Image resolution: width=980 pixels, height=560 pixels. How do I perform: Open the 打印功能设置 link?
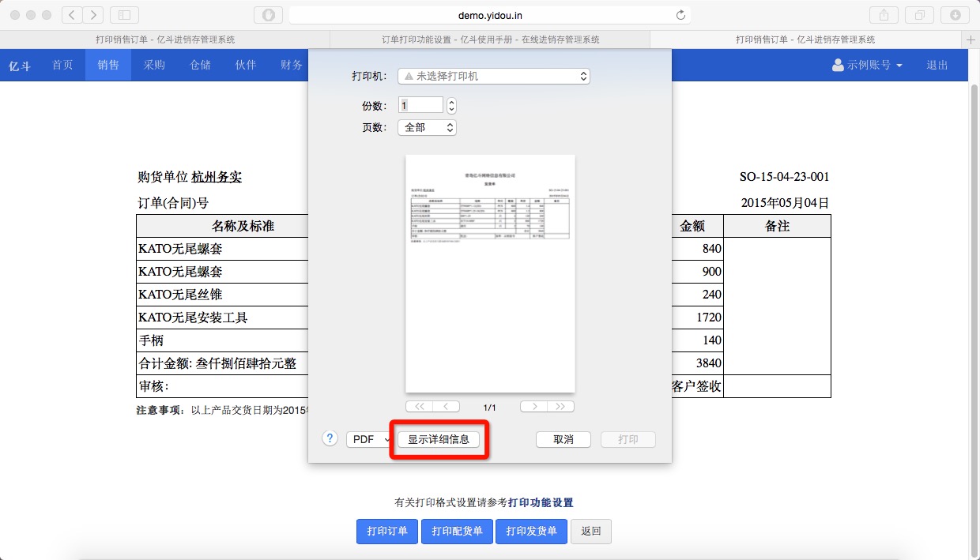pos(541,502)
